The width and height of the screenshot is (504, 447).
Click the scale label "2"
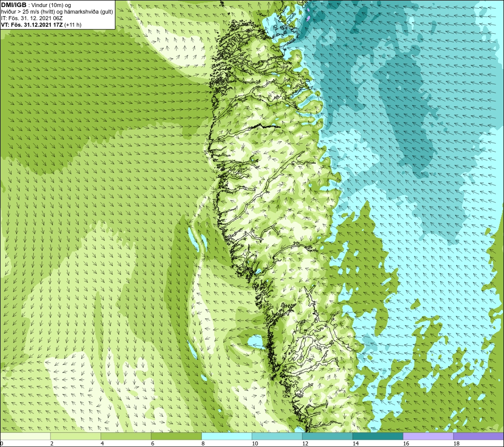[52, 444]
